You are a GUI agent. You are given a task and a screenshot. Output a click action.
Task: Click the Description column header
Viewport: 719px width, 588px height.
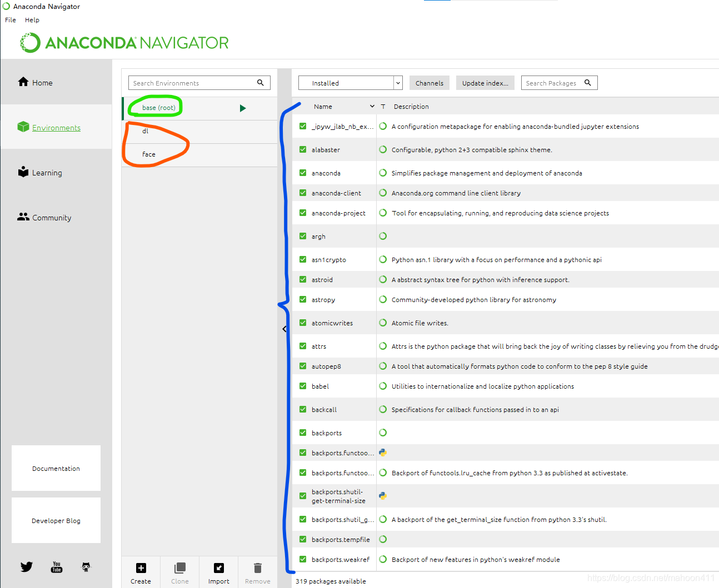(411, 107)
